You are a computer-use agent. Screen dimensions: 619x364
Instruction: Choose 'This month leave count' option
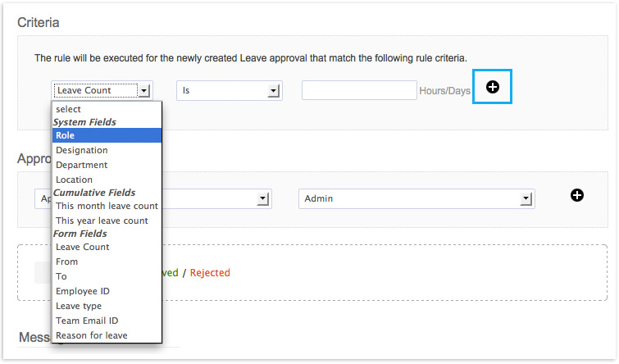[107, 206]
